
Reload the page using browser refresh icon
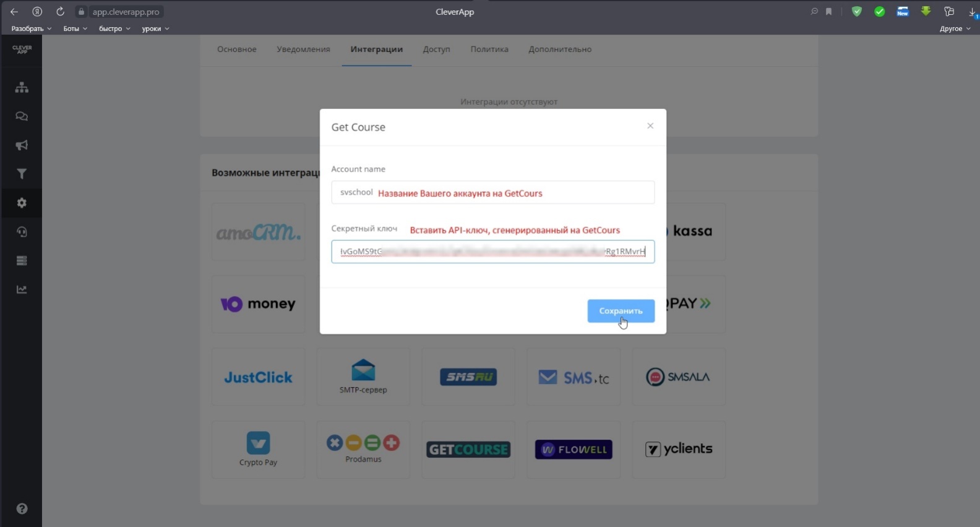pos(60,12)
